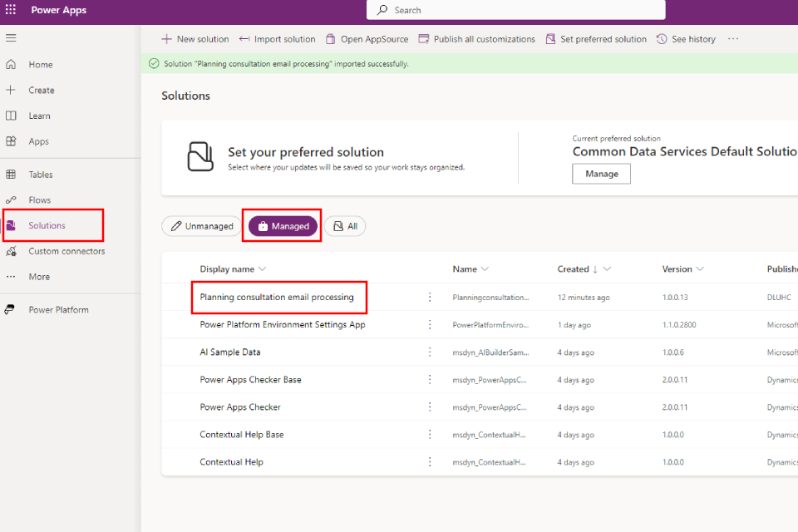
Task: Open the app launcher waffle icon
Action: click(11, 11)
